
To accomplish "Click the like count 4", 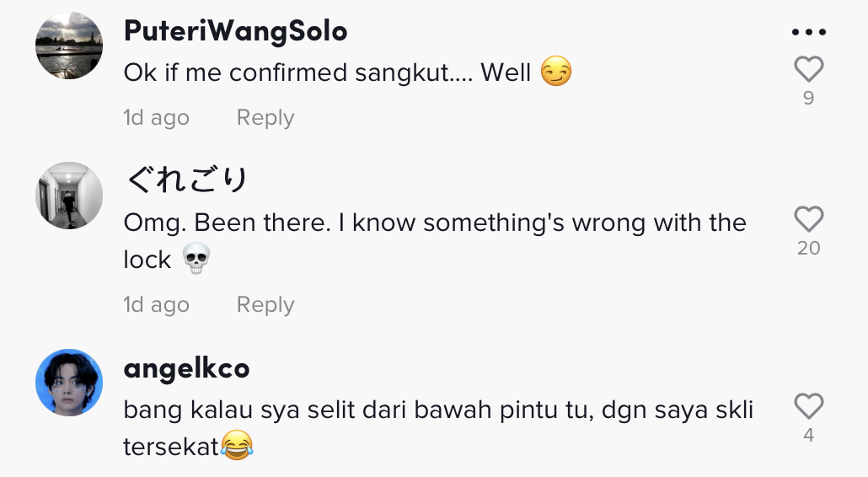I will [x=808, y=436].
